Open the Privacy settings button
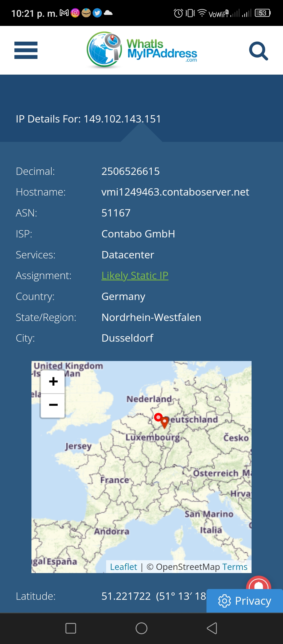The width and height of the screenshot is (283, 644). tap(245, 601)
